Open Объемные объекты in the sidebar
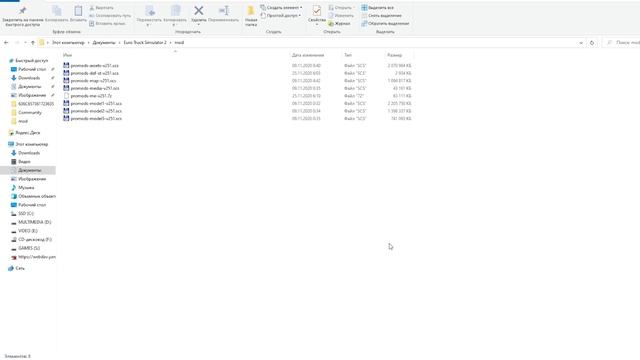The image size is (640, 360). [37, 196]
